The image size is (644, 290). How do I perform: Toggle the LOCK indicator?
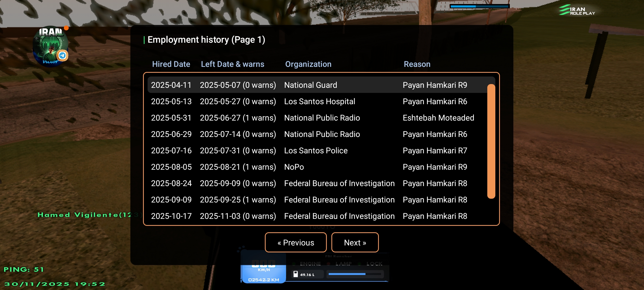point(374,263)
